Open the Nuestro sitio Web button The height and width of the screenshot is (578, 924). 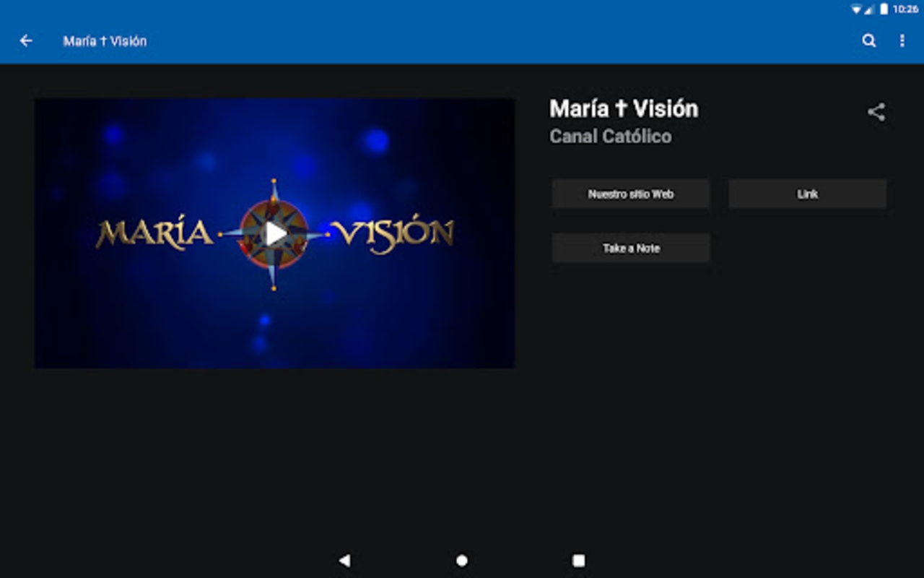tap(630, 194)
